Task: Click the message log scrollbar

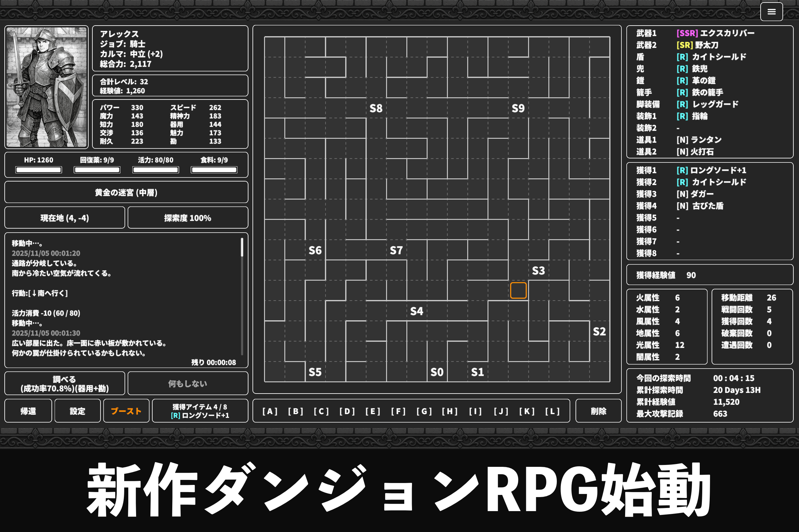Action: [x=242, y=247]
